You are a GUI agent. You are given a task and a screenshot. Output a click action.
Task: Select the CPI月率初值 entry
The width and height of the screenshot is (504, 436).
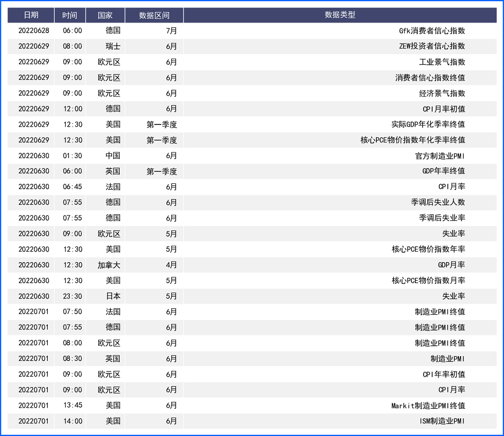tap(444, 109)
